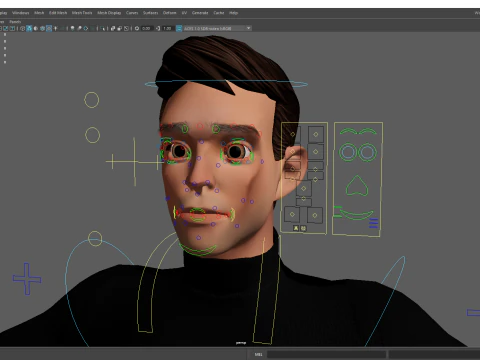Open the Curves menu
Viewport: 480px width, 360px height.
(x=132, y=13)
